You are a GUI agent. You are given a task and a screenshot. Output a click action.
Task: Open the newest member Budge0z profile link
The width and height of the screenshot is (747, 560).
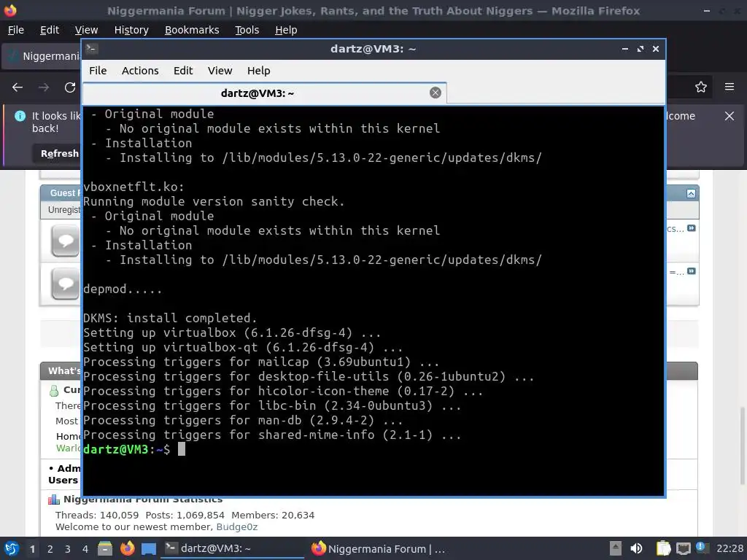pos(237,526)
